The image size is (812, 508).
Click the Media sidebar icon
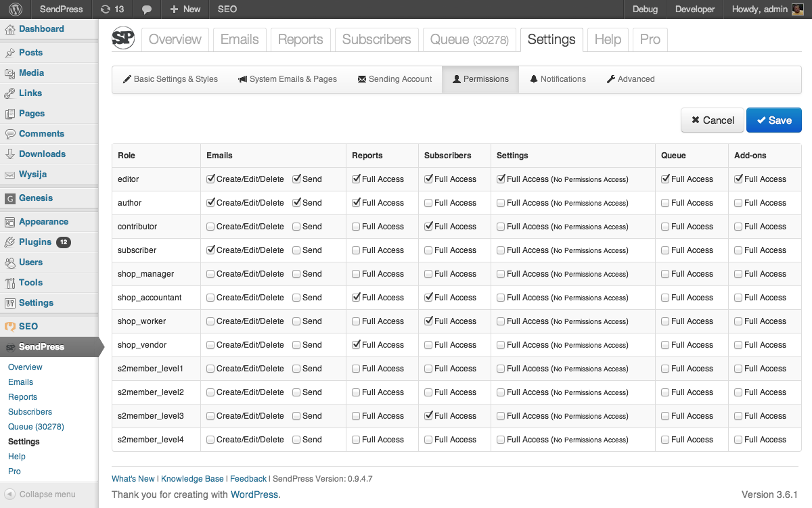coord(10,73)
